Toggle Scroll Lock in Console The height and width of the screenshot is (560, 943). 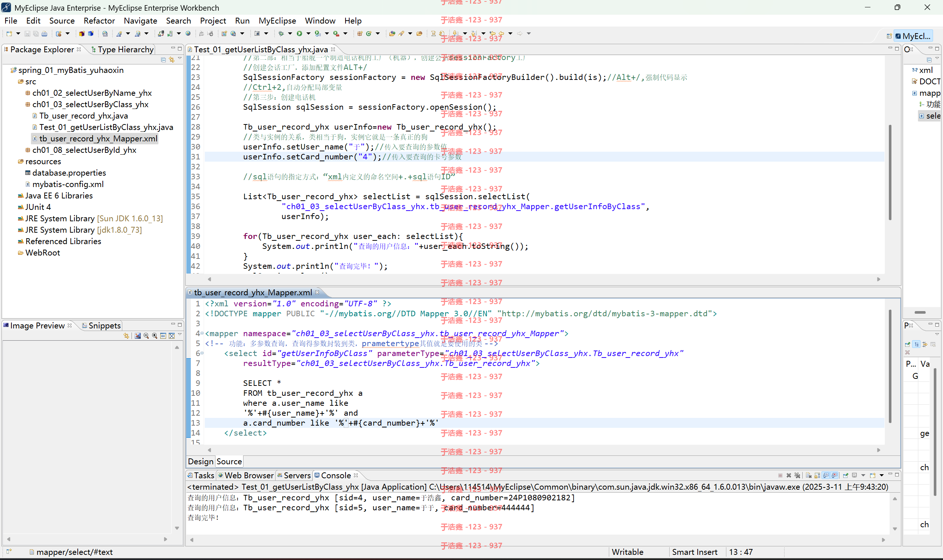[x=817, y=475]
